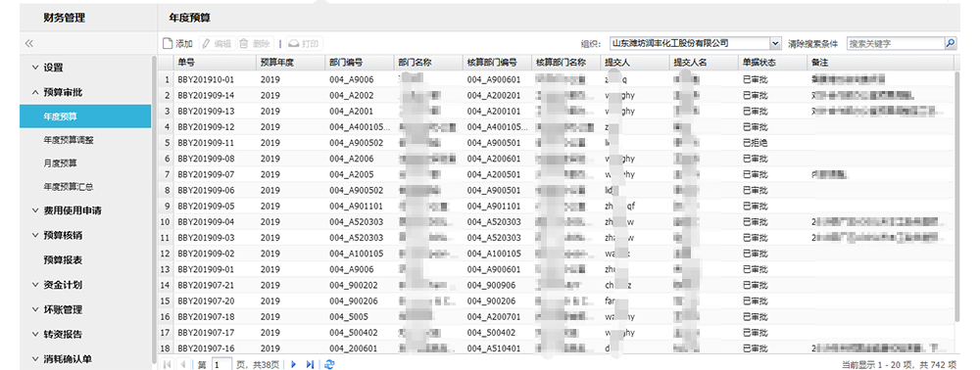Open 年度预算调整 in the sidebar
980x370 pixels.
[69, 140]
